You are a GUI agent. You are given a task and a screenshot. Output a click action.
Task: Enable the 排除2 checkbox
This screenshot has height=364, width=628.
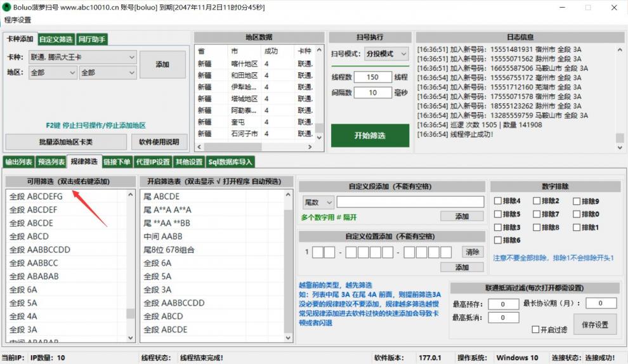[x=537, y=201]
